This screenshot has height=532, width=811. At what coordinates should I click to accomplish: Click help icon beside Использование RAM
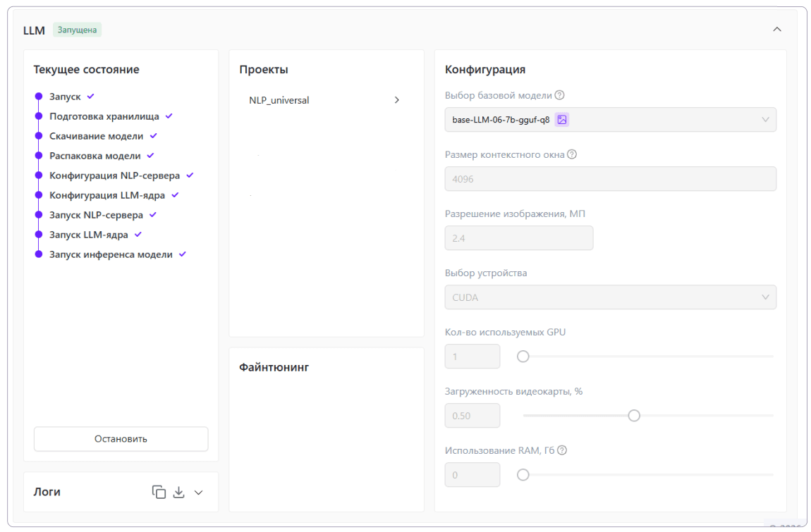point(562,451)
